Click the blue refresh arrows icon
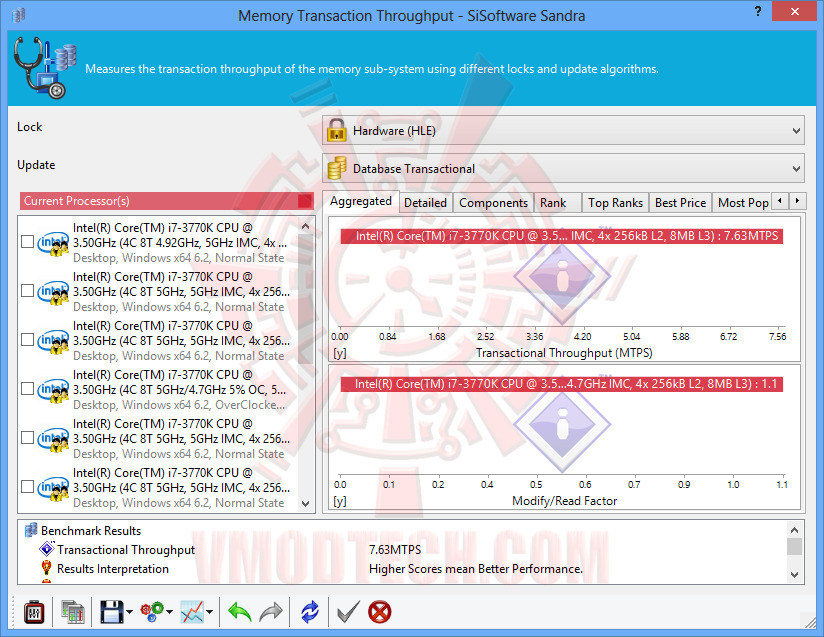The height and width of the screenshot is (637, 824). point(310,612)
